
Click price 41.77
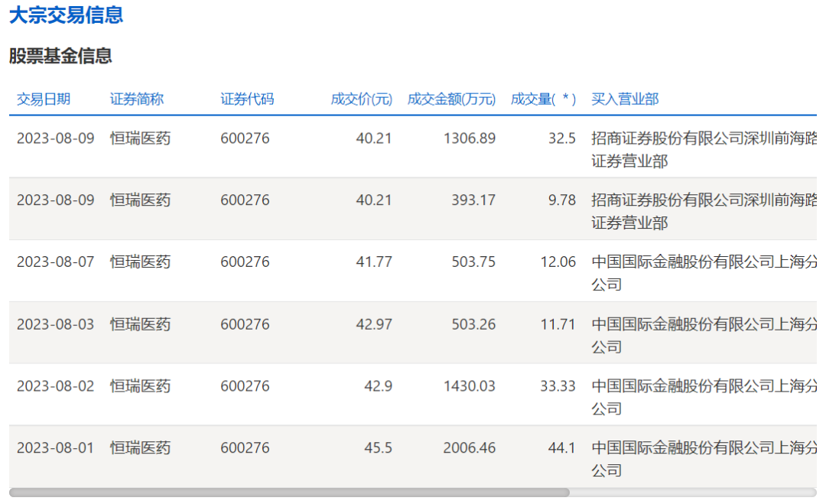pos(374,262)
